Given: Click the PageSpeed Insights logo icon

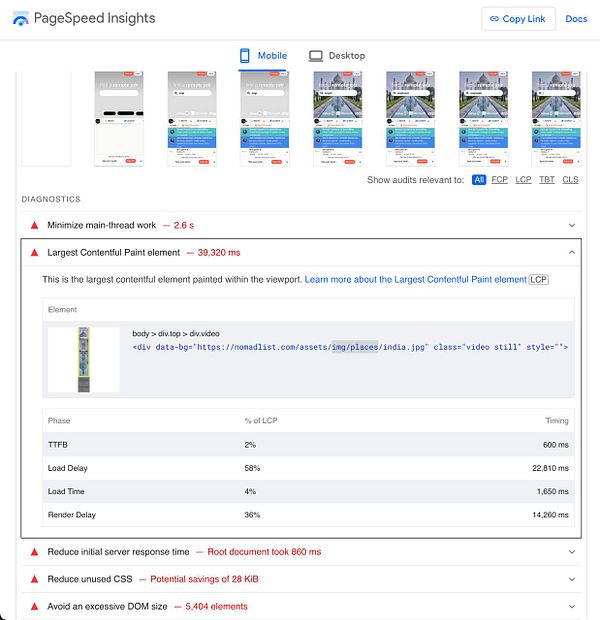Looking at the screenshot, I should 21,19.
